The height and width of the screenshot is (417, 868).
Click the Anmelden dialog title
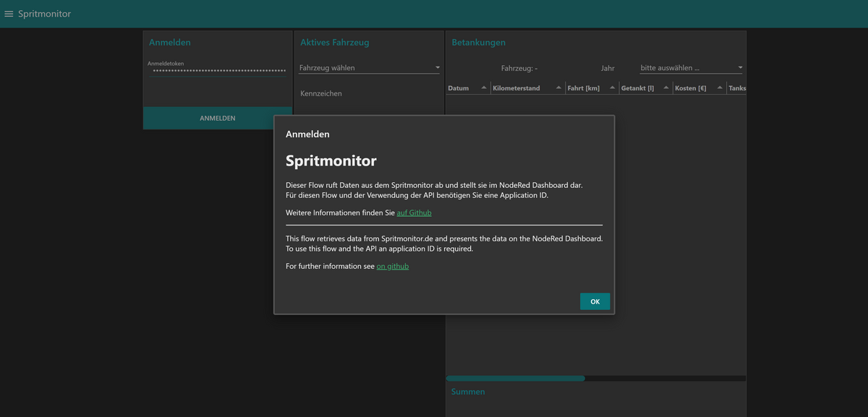point(307,134)
